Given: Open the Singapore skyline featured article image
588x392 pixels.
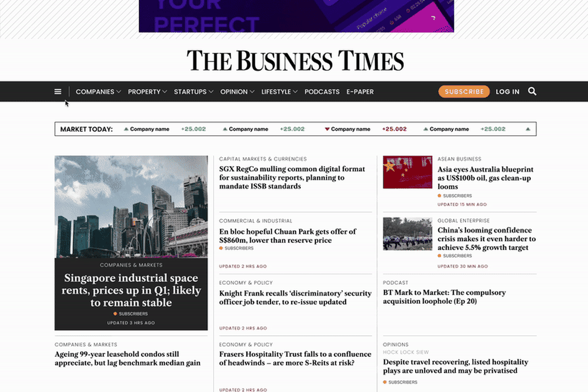Looking at the screenshot, I should pyautogui.click(x=131, y=206).
